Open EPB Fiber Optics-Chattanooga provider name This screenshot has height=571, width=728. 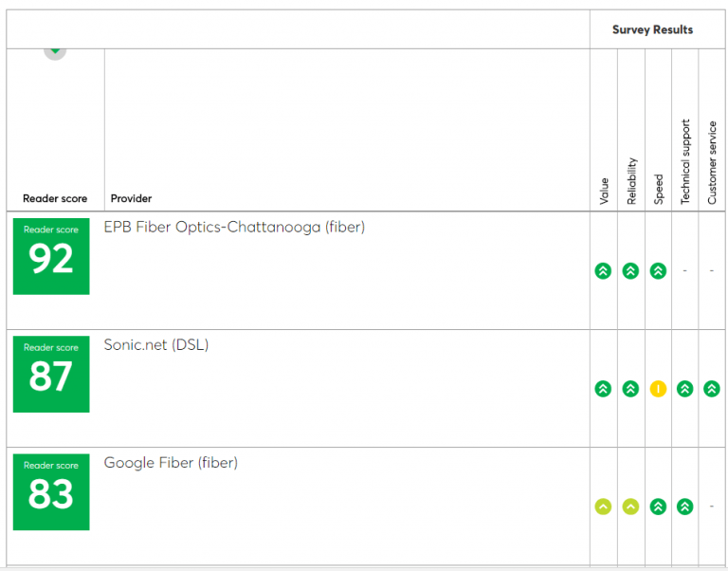coord(234,228)
